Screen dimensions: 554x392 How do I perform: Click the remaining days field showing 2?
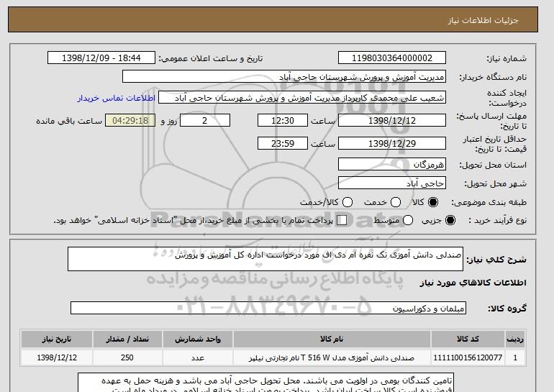[205, 120]
